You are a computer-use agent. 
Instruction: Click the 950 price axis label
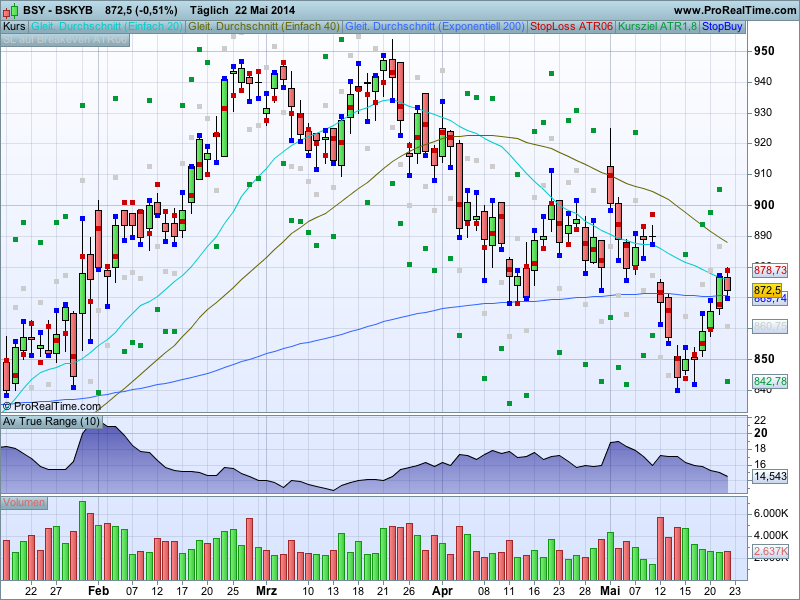click(x=764, y=51)
